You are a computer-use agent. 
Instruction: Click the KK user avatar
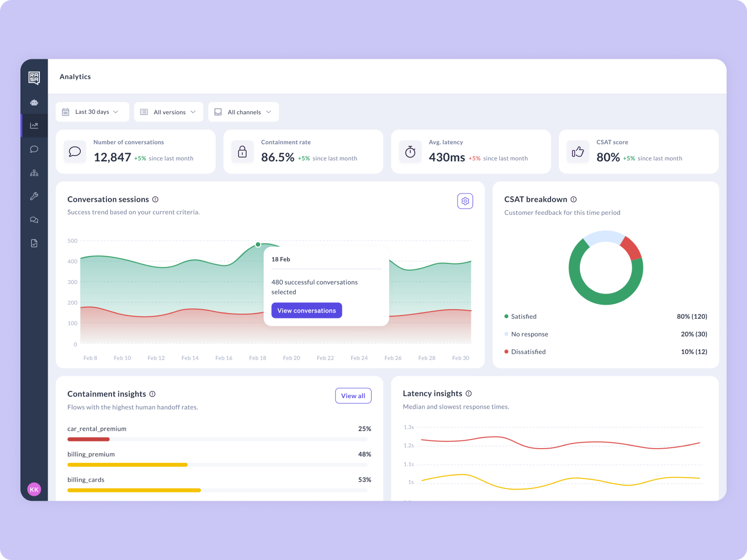(34, 490)
